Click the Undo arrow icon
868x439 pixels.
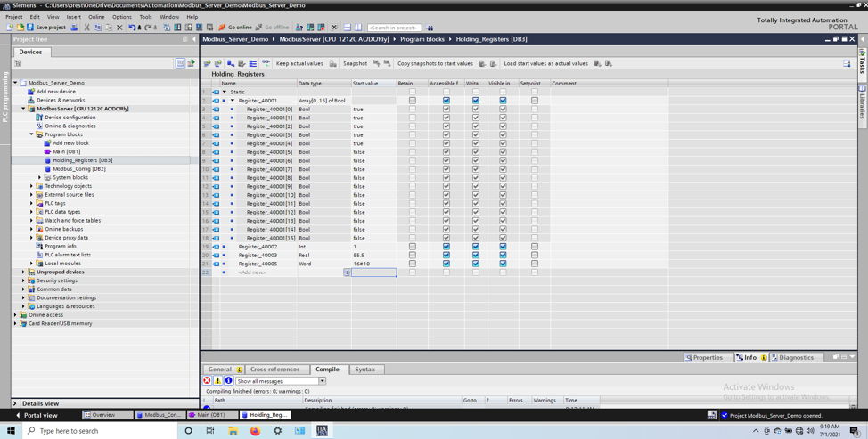(x=132, y=27)
